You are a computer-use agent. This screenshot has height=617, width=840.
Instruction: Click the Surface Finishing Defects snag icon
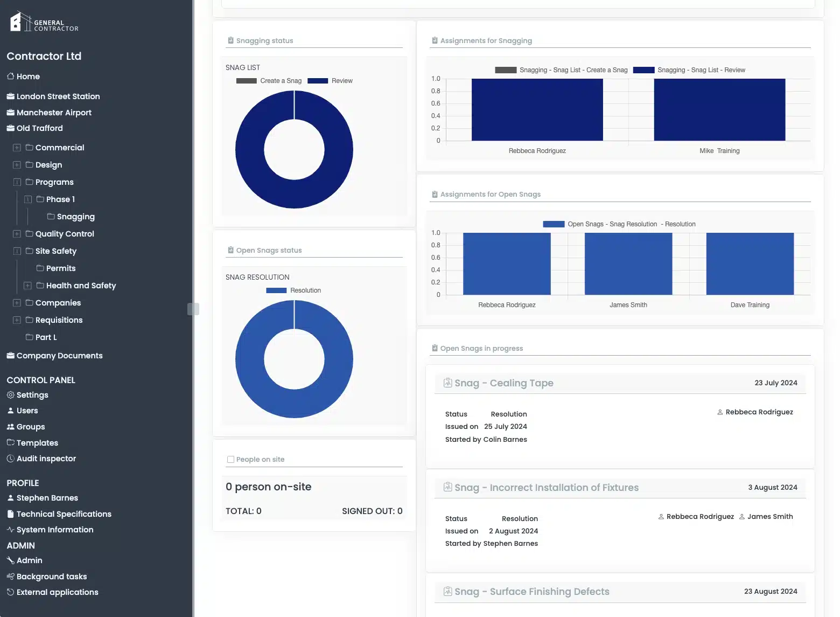447,591
